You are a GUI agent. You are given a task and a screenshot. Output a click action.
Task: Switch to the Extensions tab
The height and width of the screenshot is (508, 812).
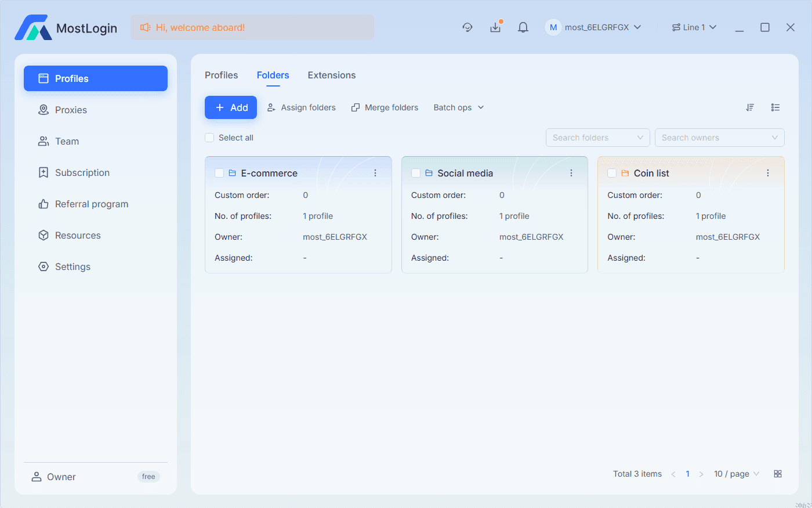tap(332, 75)
